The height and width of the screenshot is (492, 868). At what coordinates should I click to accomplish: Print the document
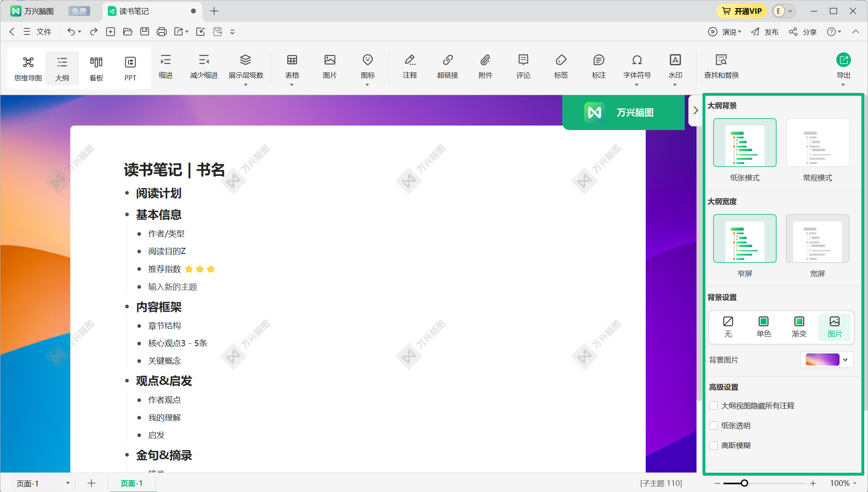pos(162,32)
